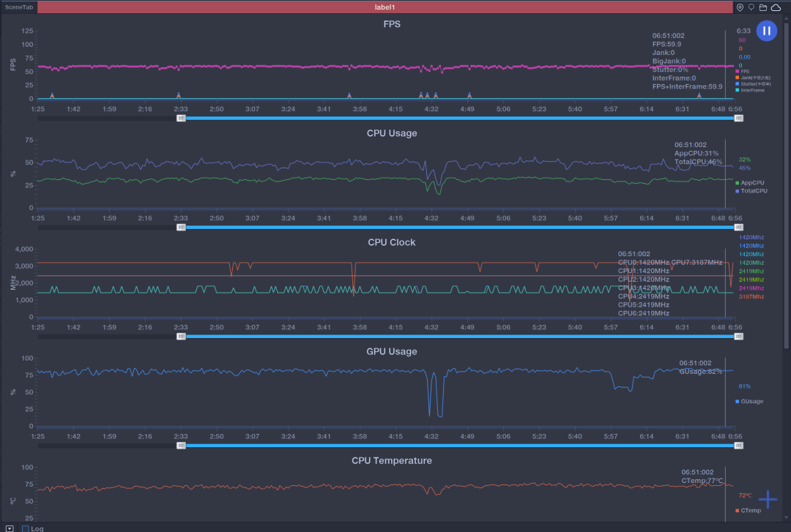The image size is (791, 532).
Task: Toggle CTemp legend entry in temperature chart
Action: click(x=750, y=510)
